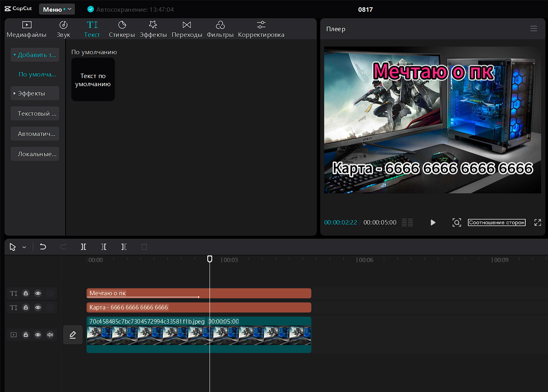The height and width of the screenshot is (392, 548).
Task: Open fullscreen preview in the player
Action: click(x=537, y=222)
